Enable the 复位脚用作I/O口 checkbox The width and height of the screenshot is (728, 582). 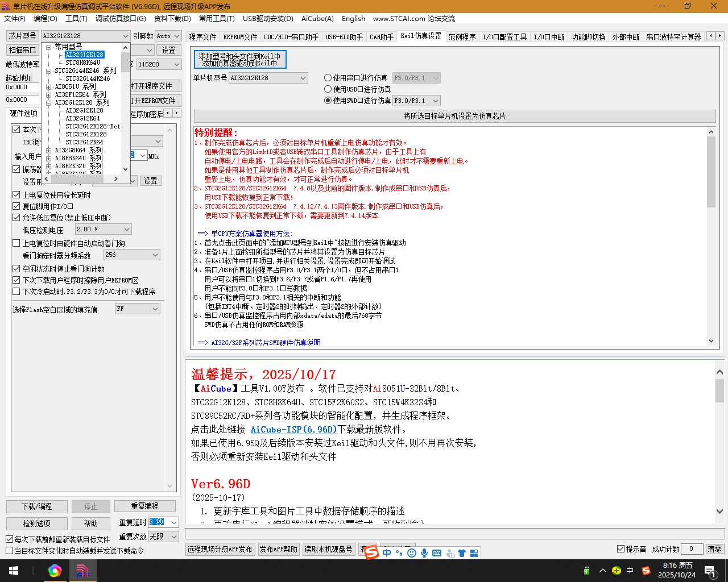(16, 206)
